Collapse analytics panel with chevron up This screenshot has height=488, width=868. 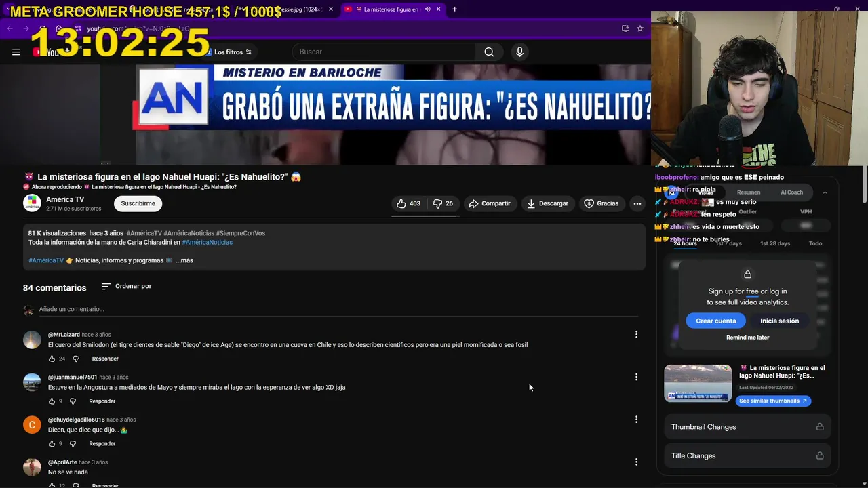pos(825,192)
